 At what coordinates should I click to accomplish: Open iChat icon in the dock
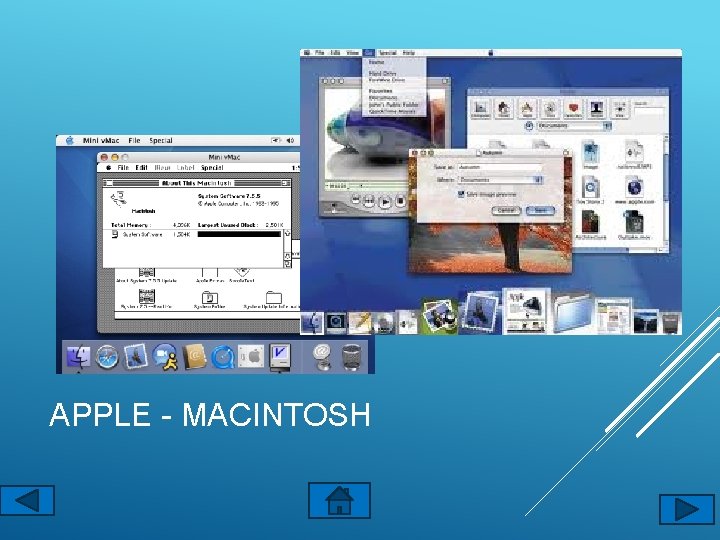[165, 357]
